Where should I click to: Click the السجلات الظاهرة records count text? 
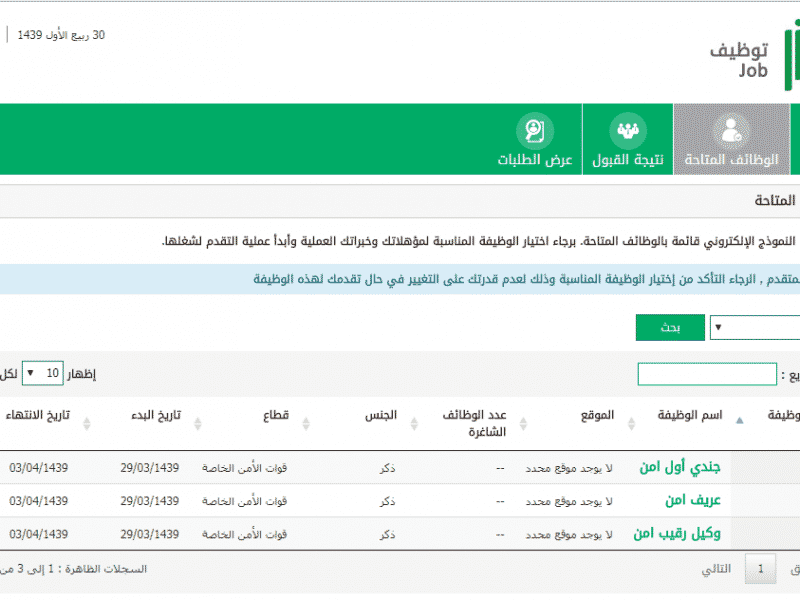coord(73,569)
